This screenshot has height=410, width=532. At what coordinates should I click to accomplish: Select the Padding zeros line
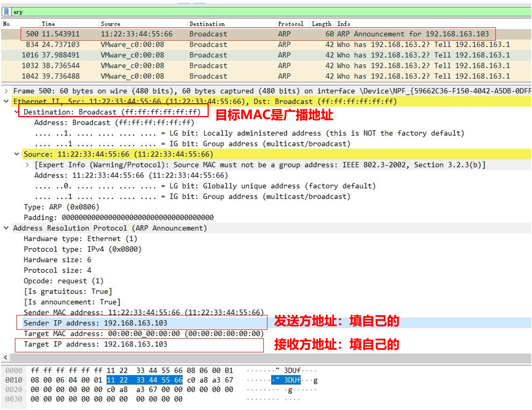119,217
